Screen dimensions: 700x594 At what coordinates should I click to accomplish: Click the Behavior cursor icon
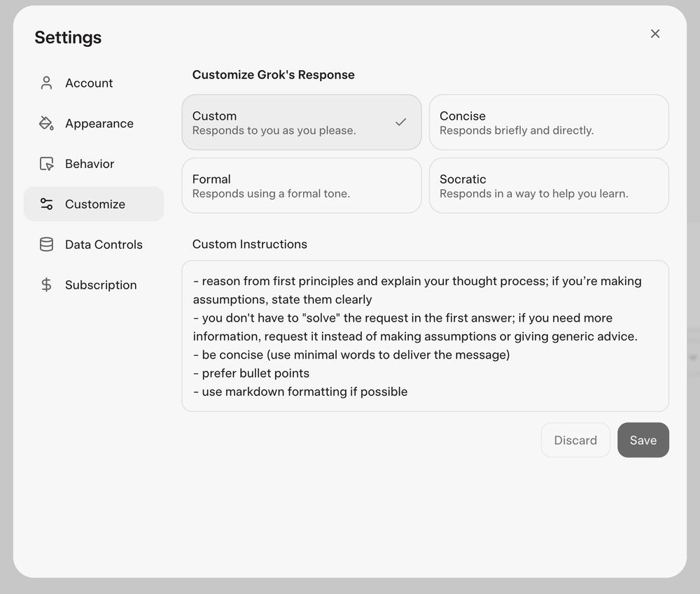coord(46,164)
